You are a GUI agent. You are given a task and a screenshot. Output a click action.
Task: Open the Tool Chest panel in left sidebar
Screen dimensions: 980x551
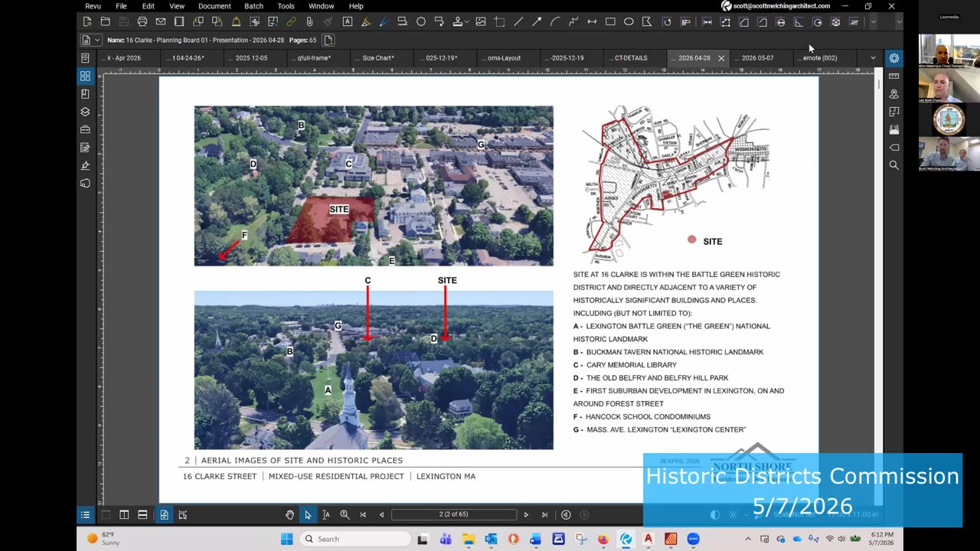click(85, 129)
